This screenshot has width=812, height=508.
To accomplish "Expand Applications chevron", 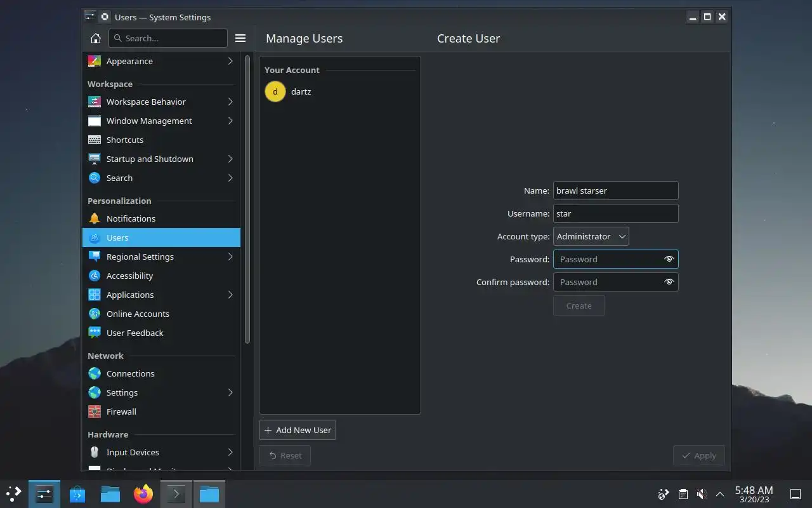I will pyautogui.click(x=230, y=295).
